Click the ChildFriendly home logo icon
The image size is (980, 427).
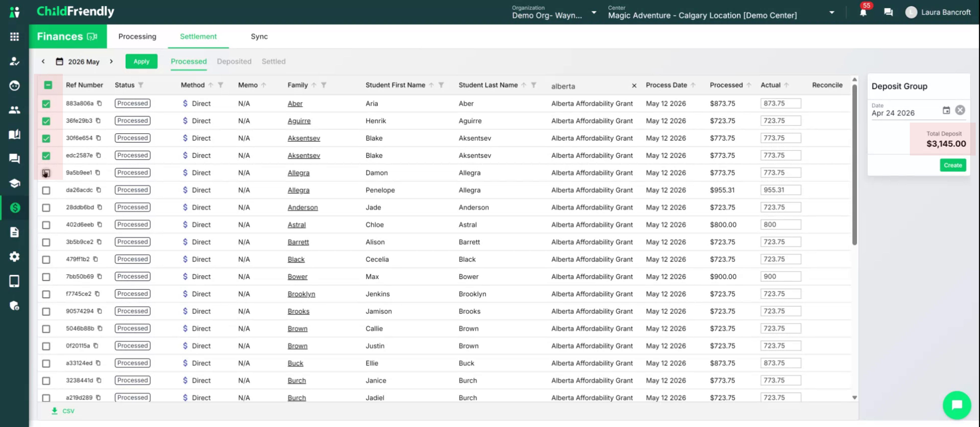14,12
